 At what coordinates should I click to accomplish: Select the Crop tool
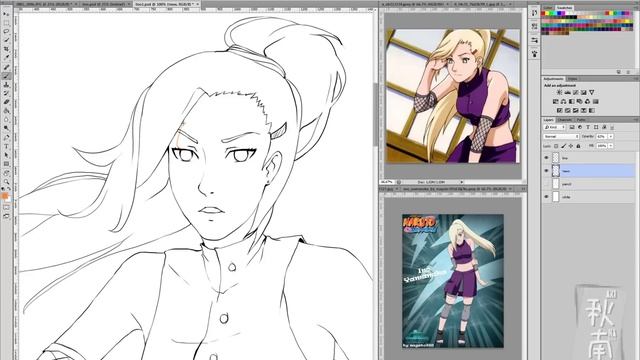pos(6,49)
